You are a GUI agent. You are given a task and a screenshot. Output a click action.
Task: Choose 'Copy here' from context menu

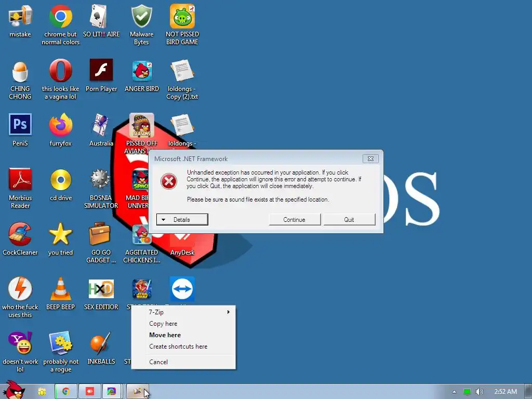183,324
